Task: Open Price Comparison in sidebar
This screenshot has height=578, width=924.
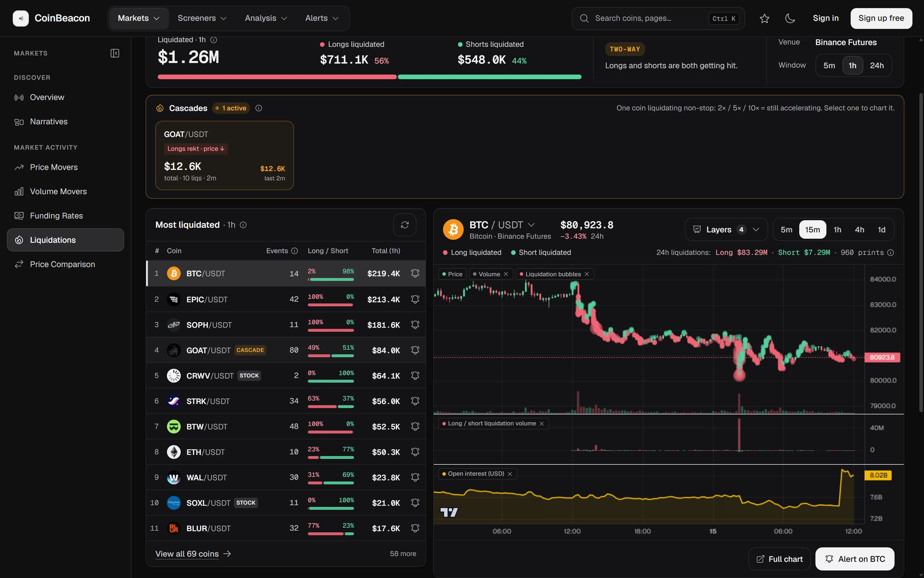Action: tap(65, 264)
